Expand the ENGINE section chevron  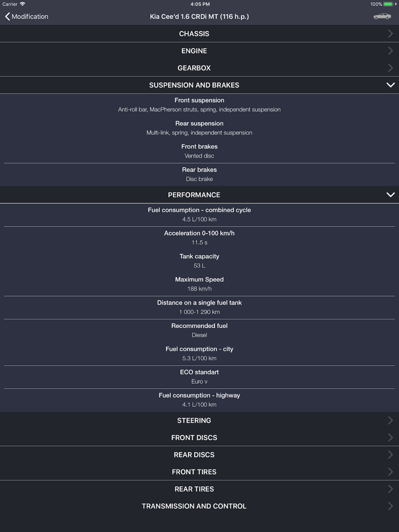click(390, 51)
